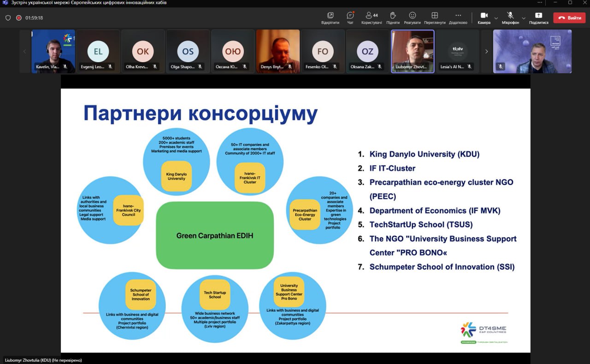Expand the camera options dropdown arrow
The width and height of the screenshot is (590, 364).
(496, 18)
